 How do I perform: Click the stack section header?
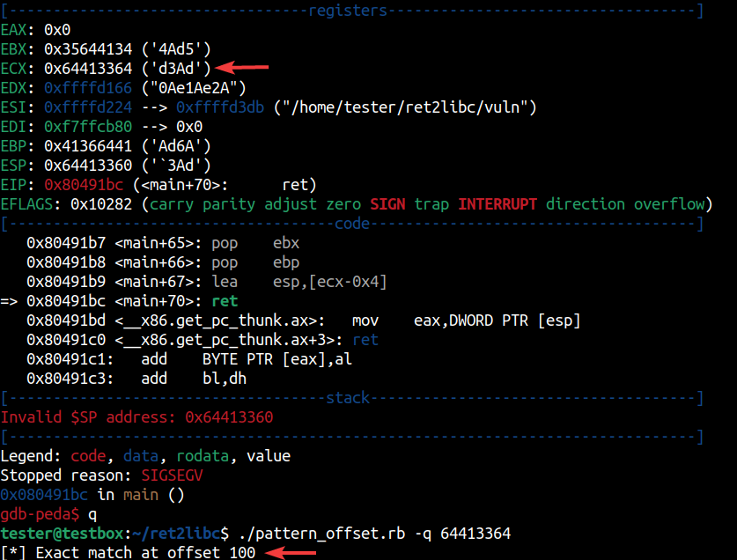click(x=348, y=398)
